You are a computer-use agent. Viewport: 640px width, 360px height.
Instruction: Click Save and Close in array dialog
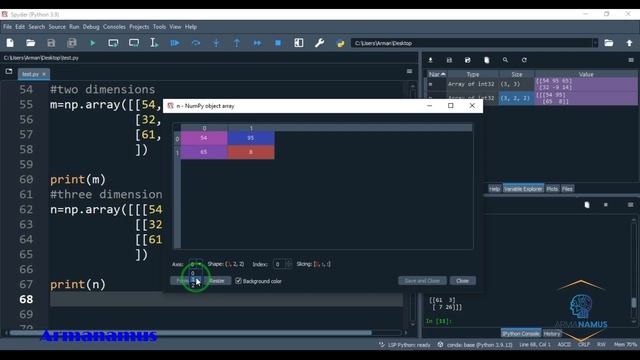[x=422, y=281]
